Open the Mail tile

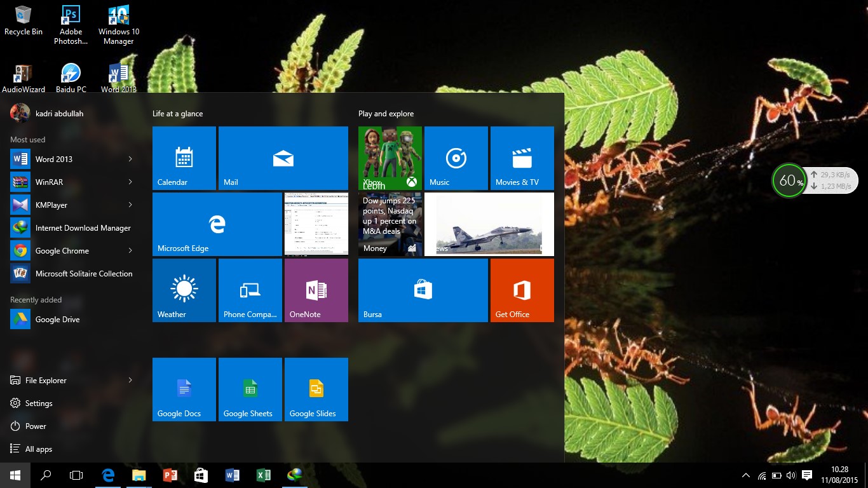click(283, 158)
